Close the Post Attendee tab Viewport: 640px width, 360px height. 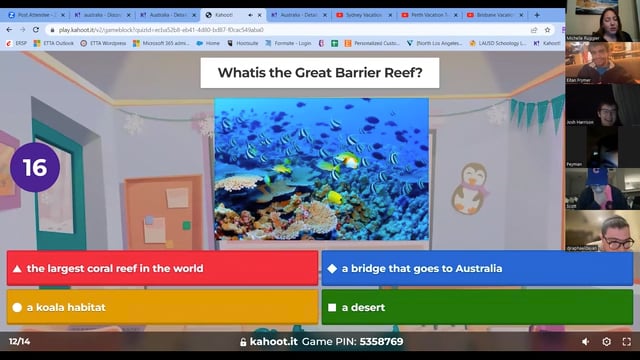click(x=63, y=15)
